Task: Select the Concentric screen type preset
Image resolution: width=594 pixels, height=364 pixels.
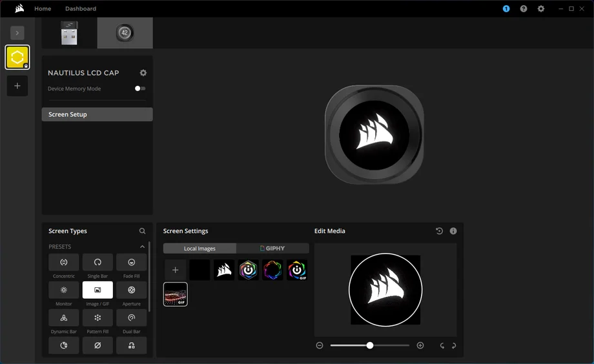Action: click(x=64, y=263)
